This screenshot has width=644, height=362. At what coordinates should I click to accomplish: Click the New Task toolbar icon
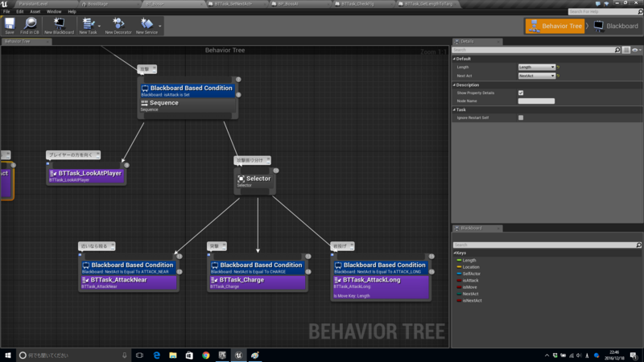coord(88,26)
